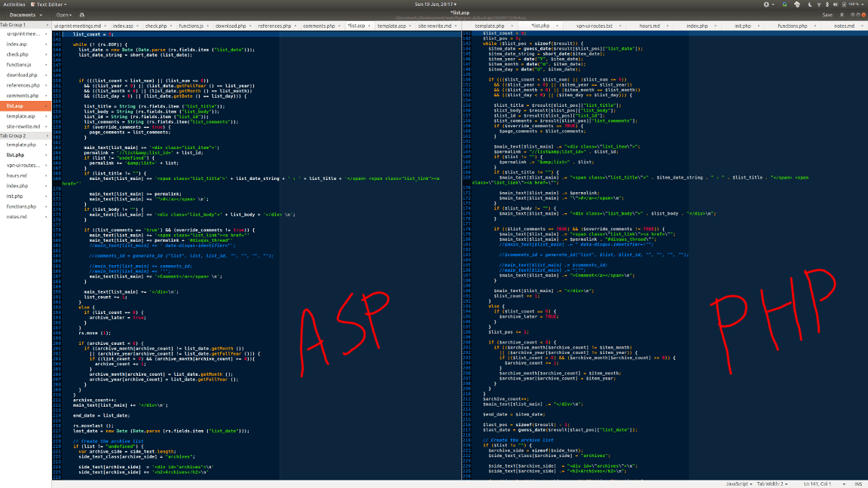Close download.php in the side panel
The image size is (868, 488).
click(46, 75)
